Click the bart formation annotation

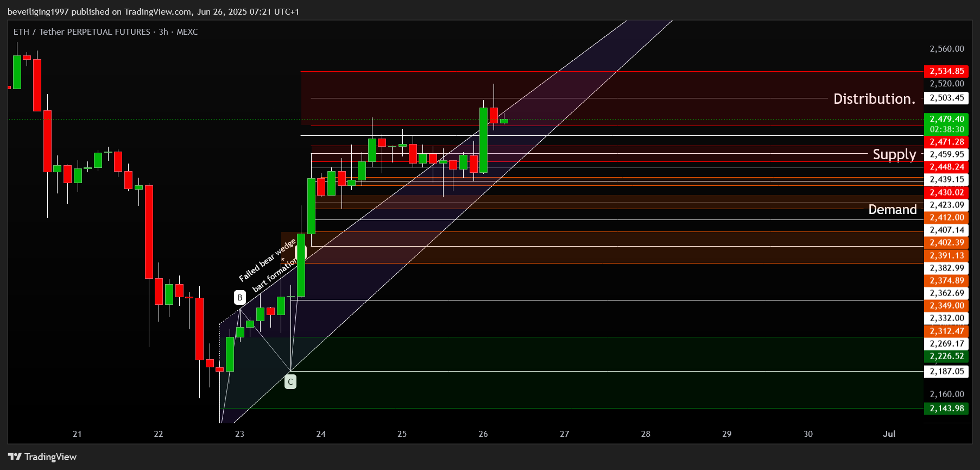275,275
